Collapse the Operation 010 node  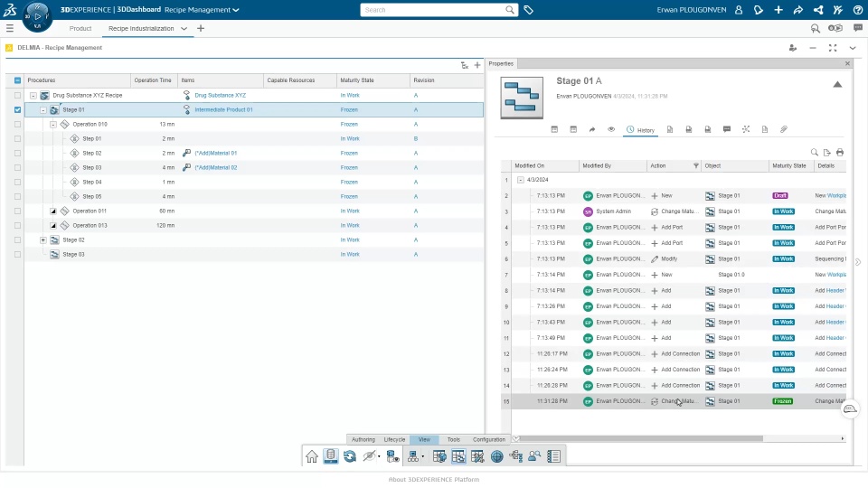coord(53,125)
